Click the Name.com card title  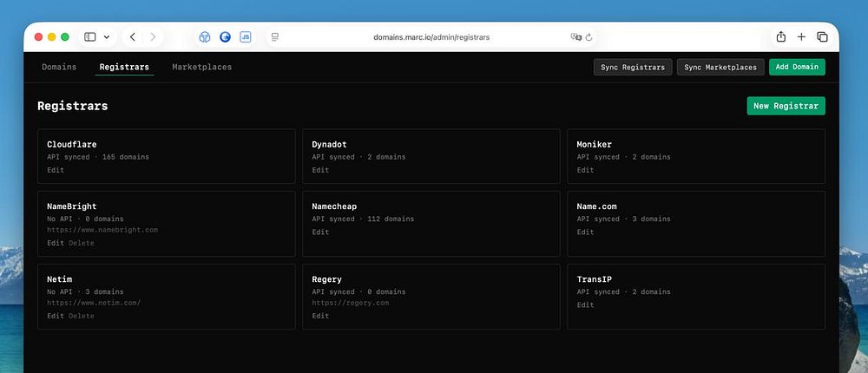pos(597,206)
